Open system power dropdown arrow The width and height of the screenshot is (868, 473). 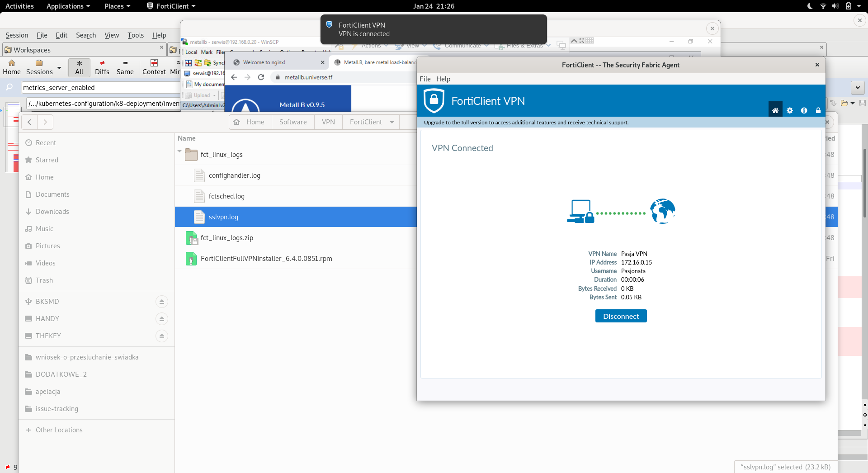(859, 6)
